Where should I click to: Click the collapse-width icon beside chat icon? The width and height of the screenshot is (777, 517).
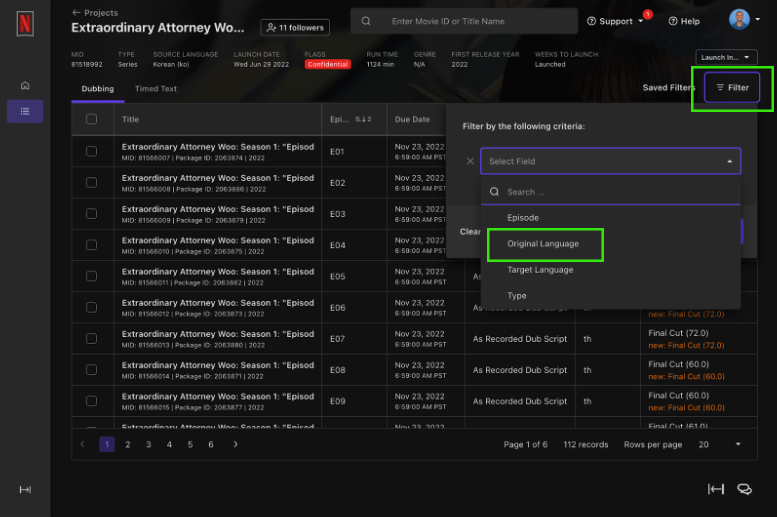coord(716,489)
